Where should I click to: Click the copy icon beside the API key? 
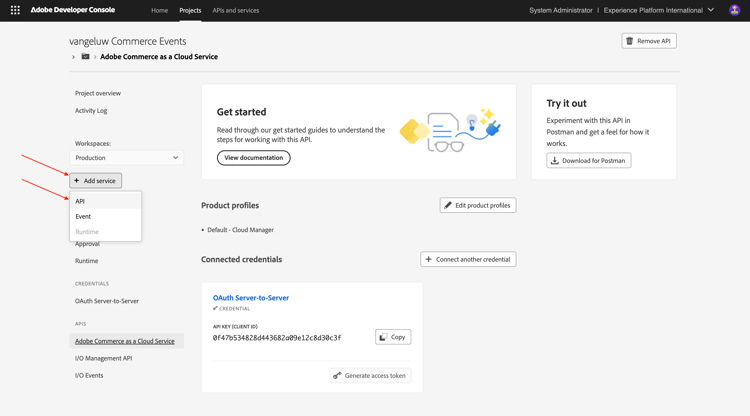[x=383, y=337]
